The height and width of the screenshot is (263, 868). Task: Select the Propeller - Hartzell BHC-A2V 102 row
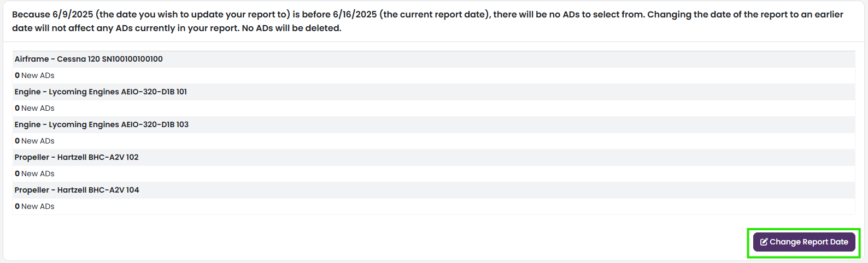tap(434, 157)
